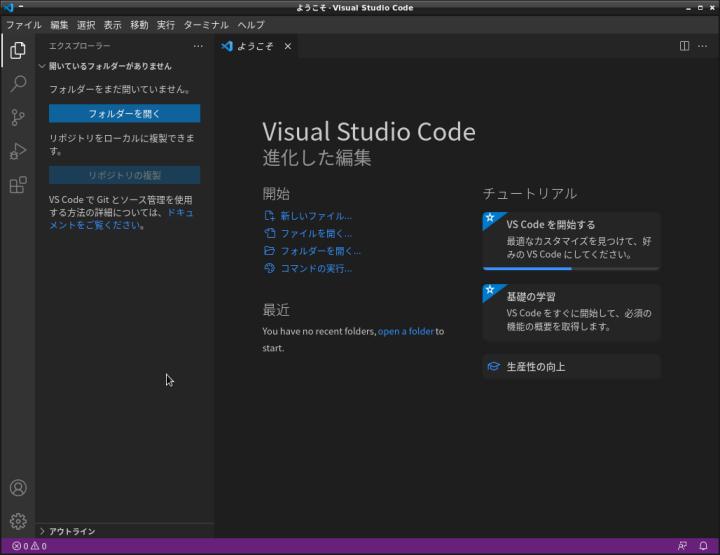Click the errors and warnings status indicator
This screenshot has width=720, height=555.
tap(29, 546)
